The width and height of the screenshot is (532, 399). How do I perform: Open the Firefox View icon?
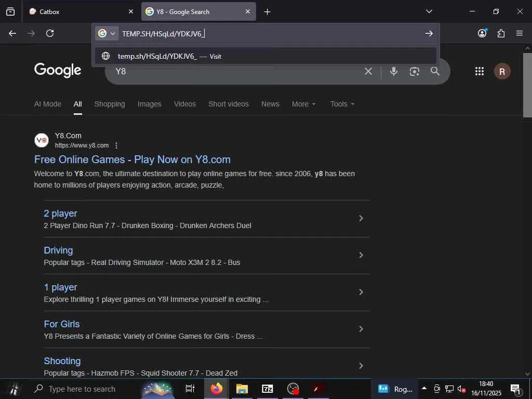click(10, 11)
